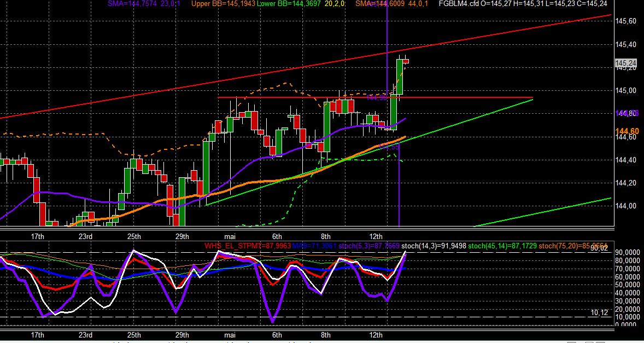The image size is (644, 343).
Task: Click the 17th date on price chart axis
Action: pyautogui.click(x=37, y=236)
